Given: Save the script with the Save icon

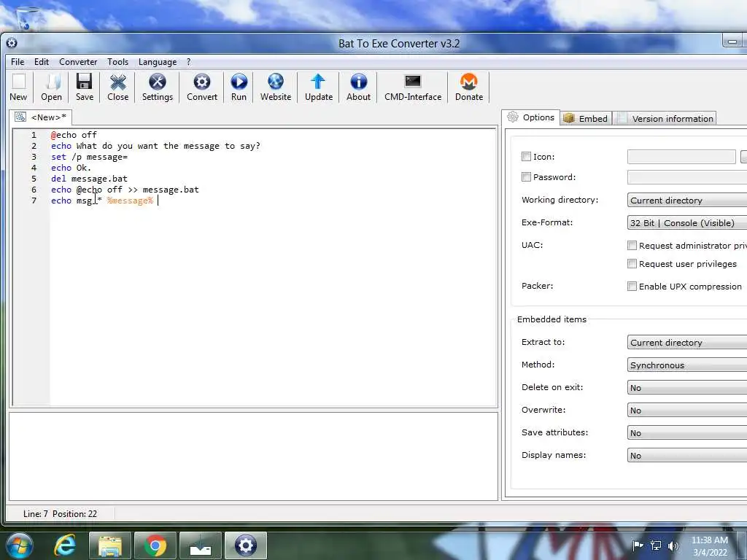Looking at the screenshot, I should (85, 87).
